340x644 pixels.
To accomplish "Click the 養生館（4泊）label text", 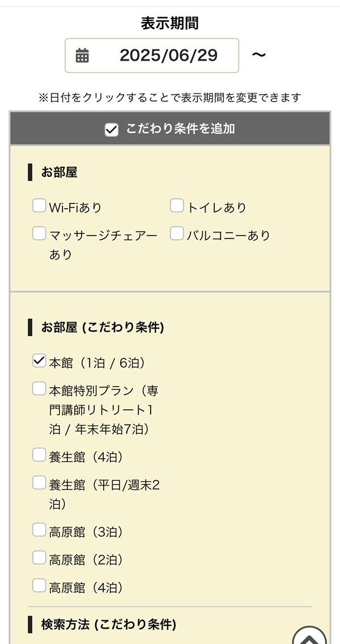I will (x=86, y=457).
